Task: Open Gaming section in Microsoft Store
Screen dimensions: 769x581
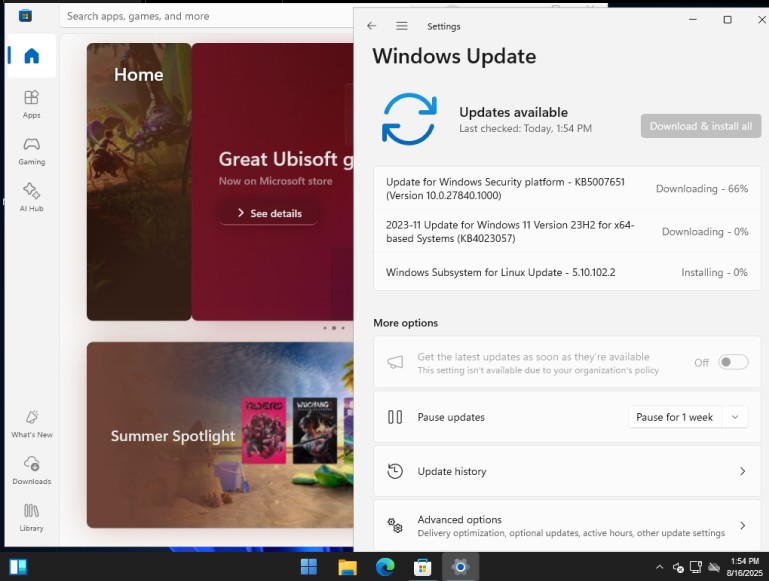Action: 31,151
